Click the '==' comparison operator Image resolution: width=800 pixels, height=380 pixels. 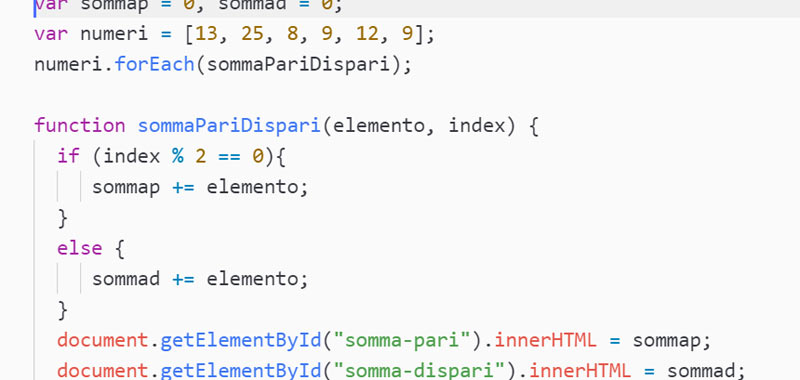(229, 156)
